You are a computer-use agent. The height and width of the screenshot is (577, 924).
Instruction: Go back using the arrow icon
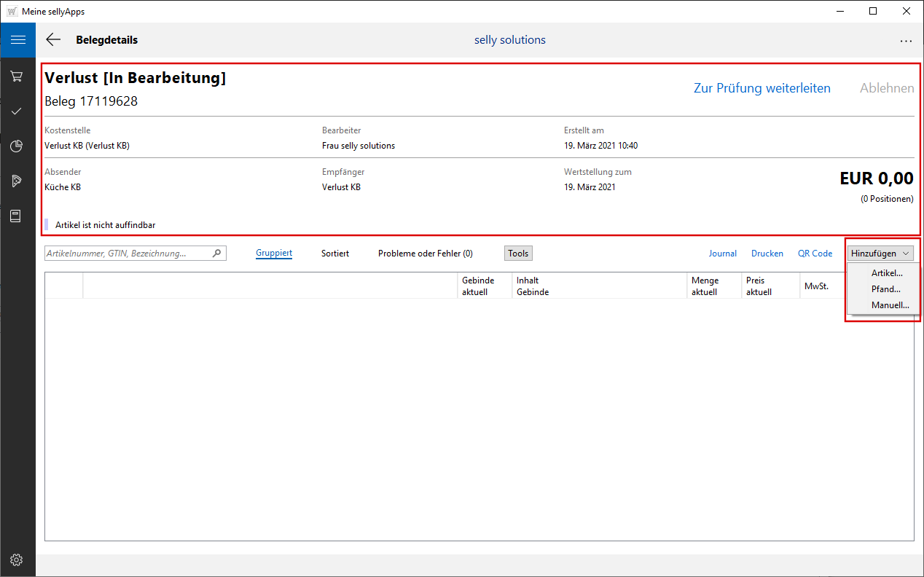click(x=53, y=40)
